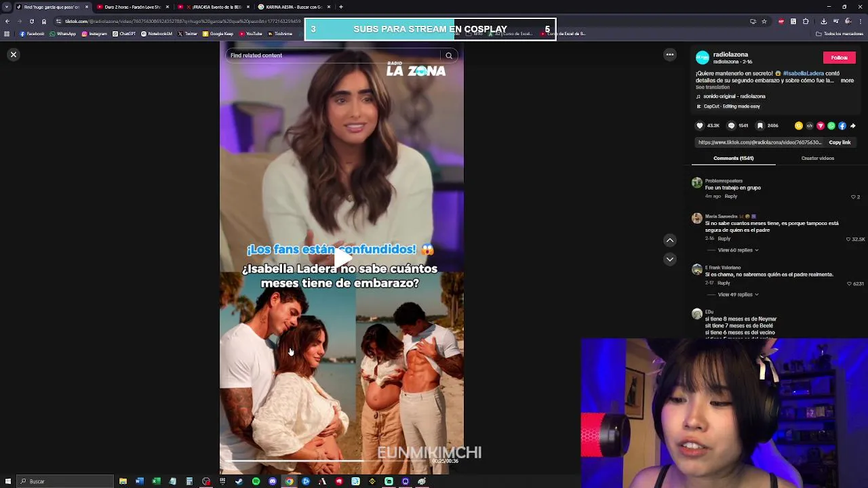
Task: Click Windows taskbar Buscar search box
Action: coord(66,481)
